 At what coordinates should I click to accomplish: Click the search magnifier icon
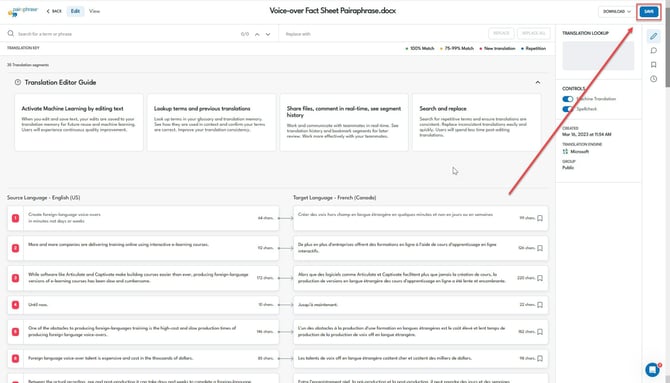coord(11,33)
